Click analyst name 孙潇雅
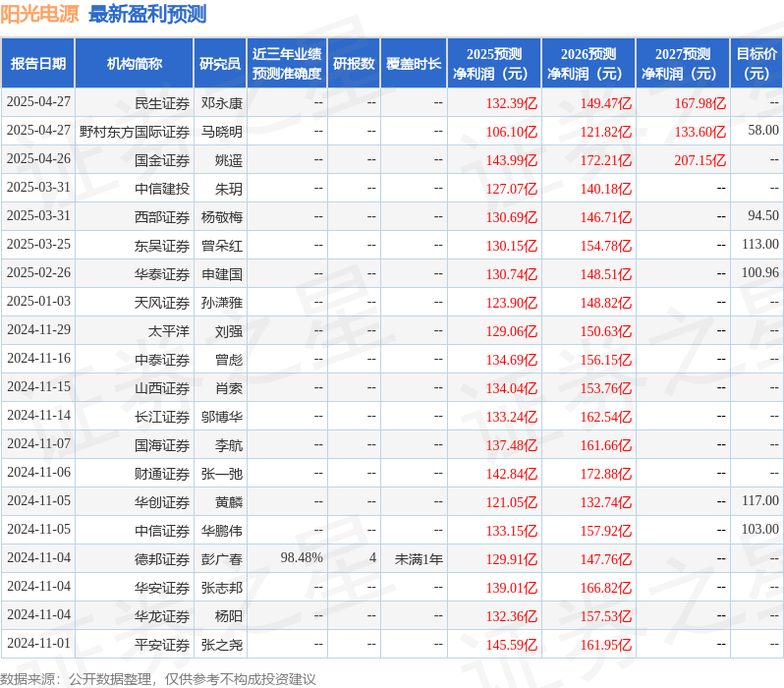 (x=222, y=304)
